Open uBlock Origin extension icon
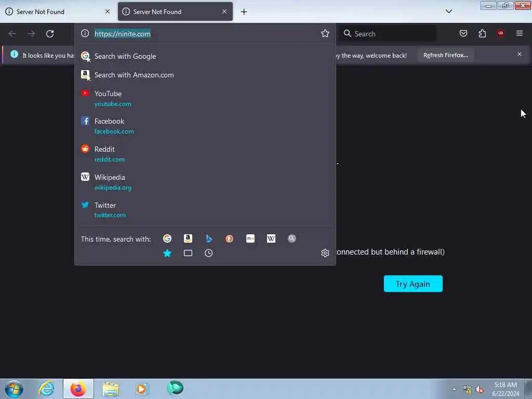This screenshot has width=532, height=399. (500, 33)
